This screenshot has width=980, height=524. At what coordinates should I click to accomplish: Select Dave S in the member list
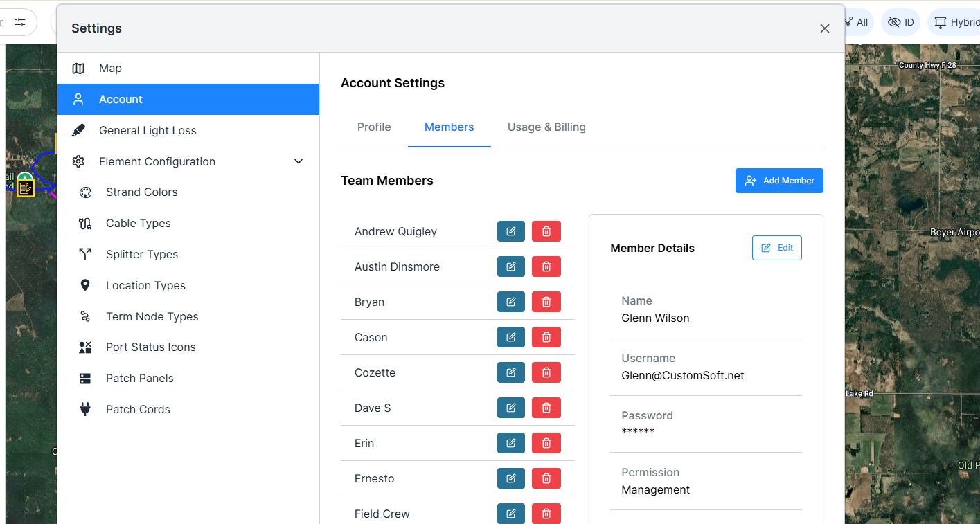pos(373,408)
